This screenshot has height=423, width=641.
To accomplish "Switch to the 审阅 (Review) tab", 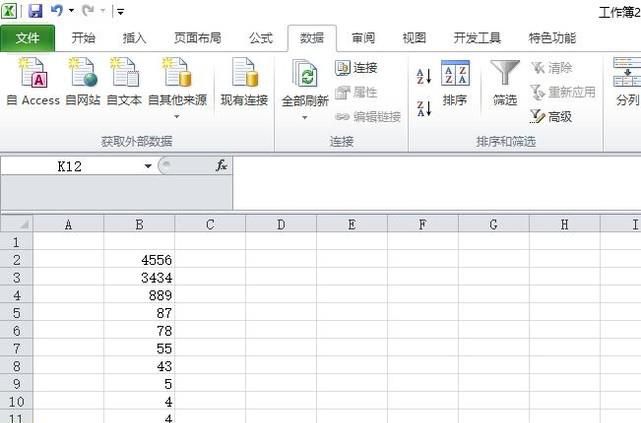I will tap(363, 38).
